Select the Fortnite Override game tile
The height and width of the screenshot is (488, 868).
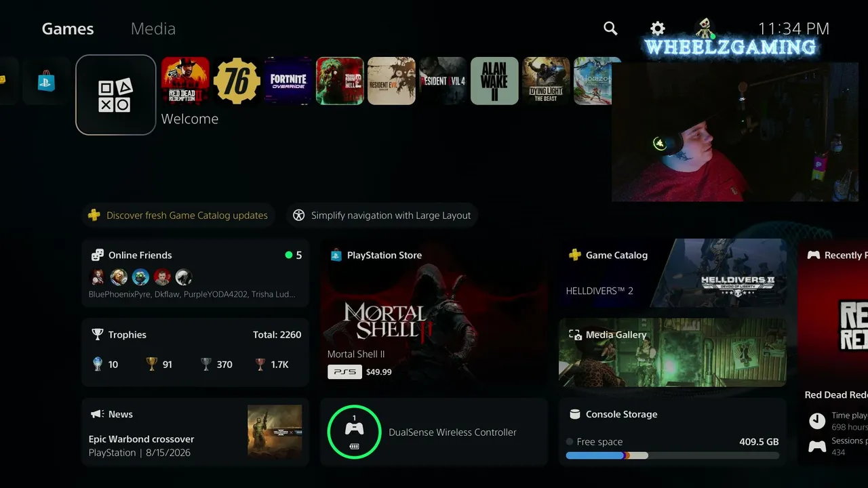tap(288, 81)
